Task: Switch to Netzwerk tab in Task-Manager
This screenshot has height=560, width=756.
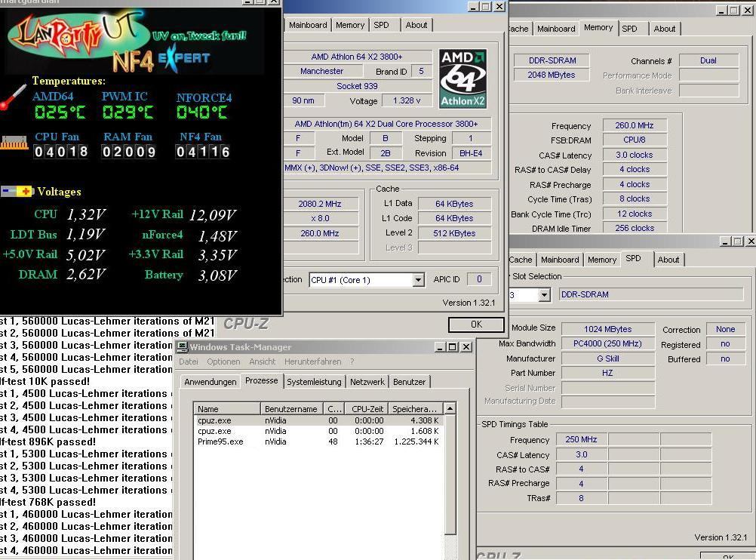Action: point(367,382)
